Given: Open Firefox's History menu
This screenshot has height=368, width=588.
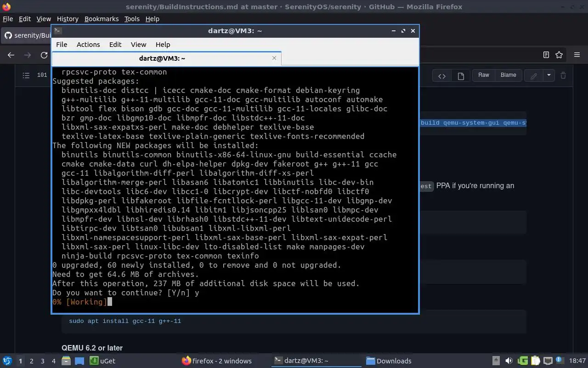Looking at the screenshot, I should 68,19.
